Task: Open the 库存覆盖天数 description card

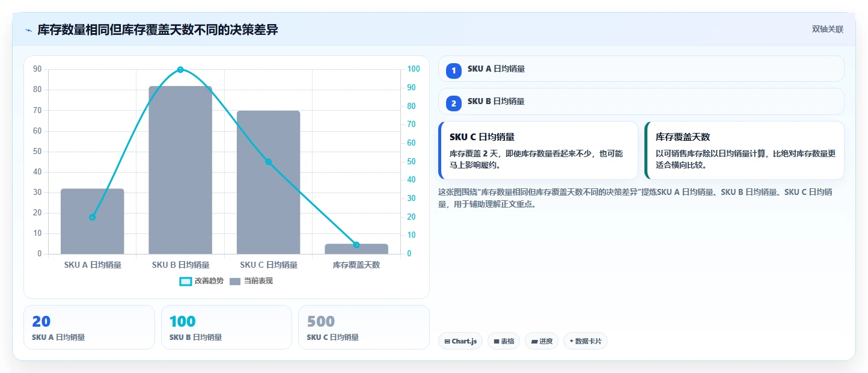Action: click(x=744, y=150)
